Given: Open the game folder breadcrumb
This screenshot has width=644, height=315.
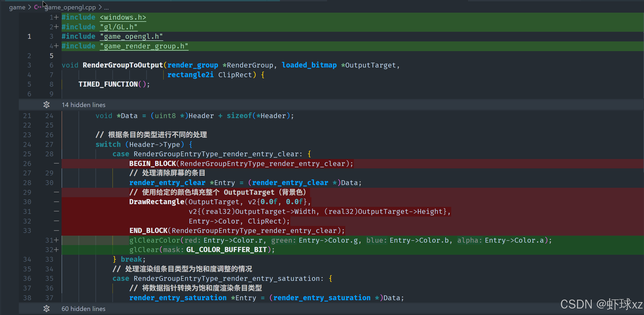Looking at the screenshot, I should (x=17, y=7).
